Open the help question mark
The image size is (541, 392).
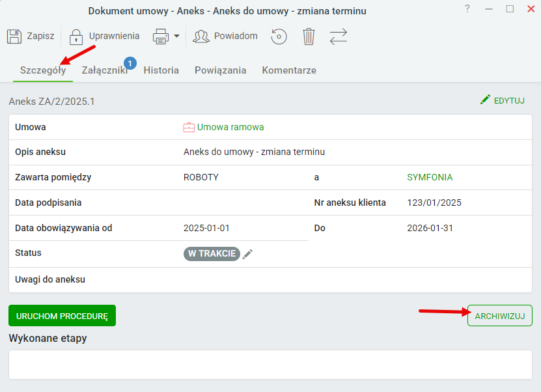(x=467, y=8)
